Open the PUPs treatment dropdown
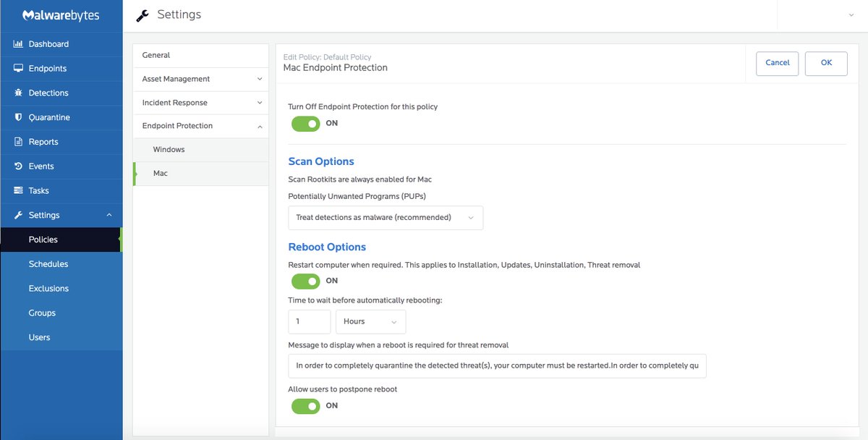 coord(386,218)
